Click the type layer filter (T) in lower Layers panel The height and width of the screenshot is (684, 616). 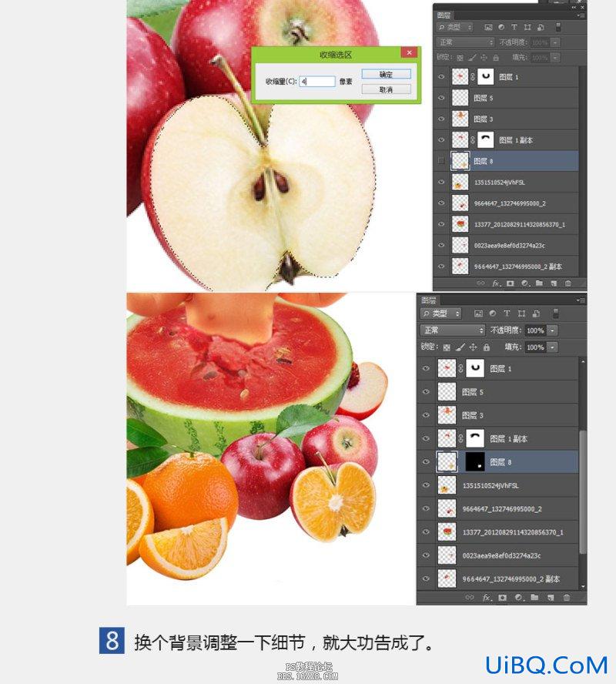(507, 313)
